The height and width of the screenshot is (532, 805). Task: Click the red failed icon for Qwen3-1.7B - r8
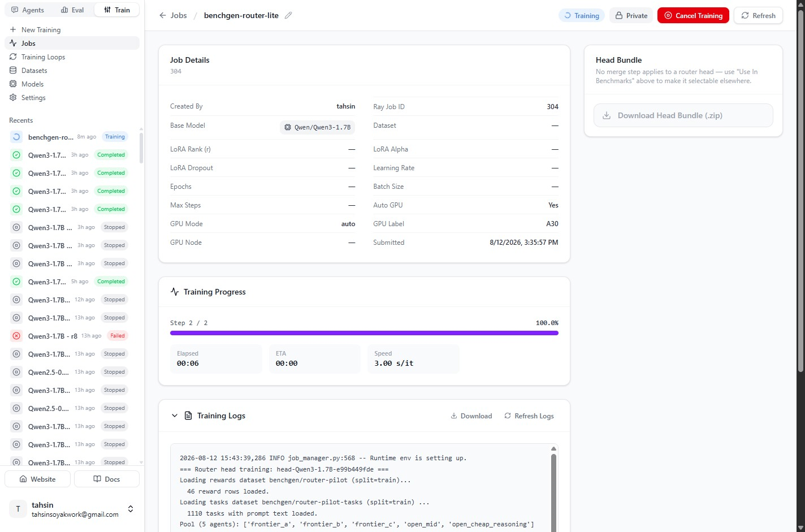(16, 336)
